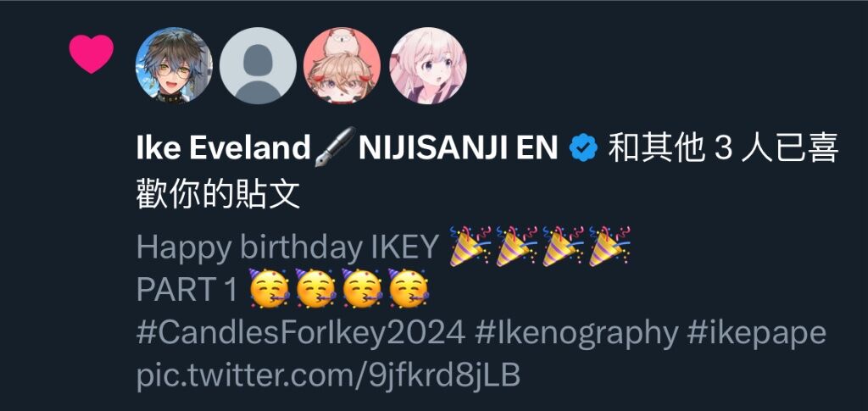Click the last partying face emoji
This screenshot has width=868, height=411.
[x=409, y=289]
